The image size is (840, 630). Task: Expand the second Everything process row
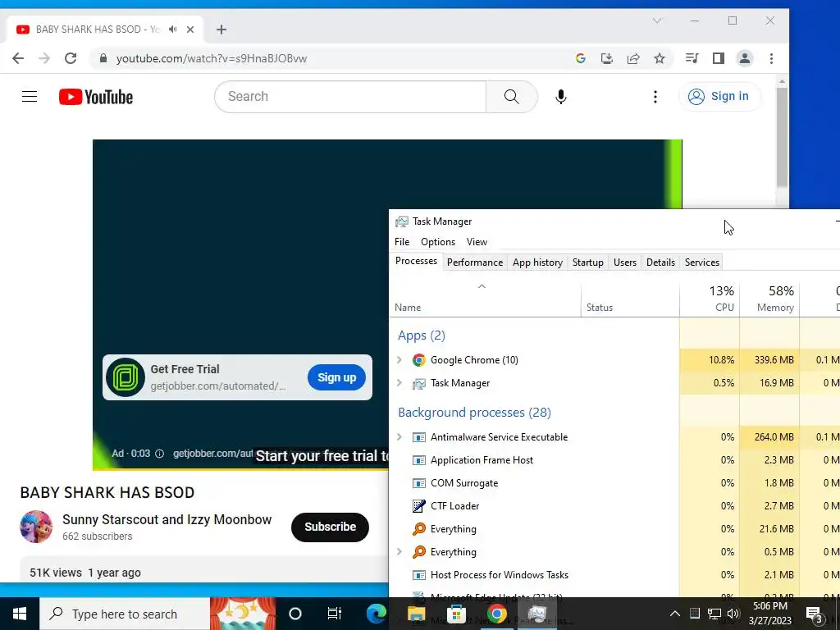(x=399, y=552)
